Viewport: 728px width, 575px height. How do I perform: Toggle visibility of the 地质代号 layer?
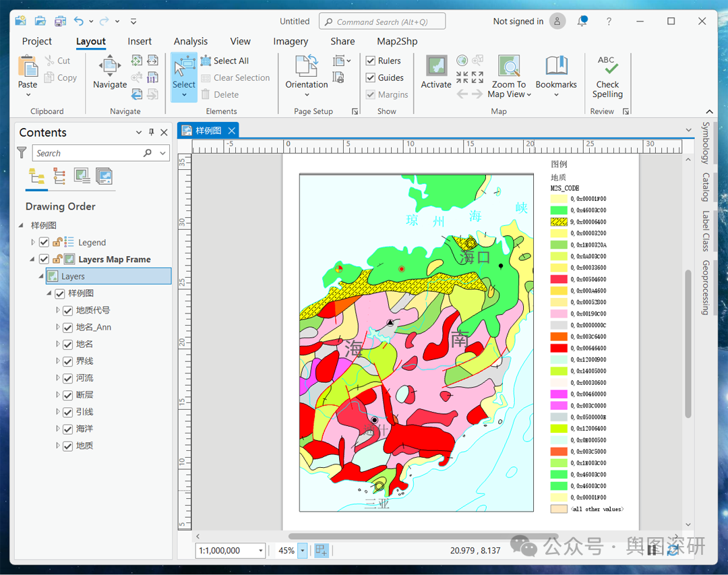coord(68,311)
